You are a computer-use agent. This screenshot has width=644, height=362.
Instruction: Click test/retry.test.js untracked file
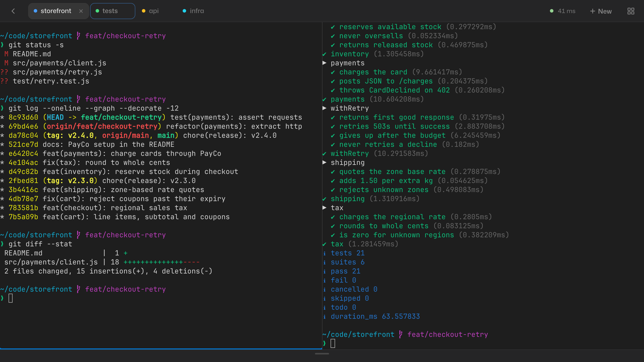51,81
